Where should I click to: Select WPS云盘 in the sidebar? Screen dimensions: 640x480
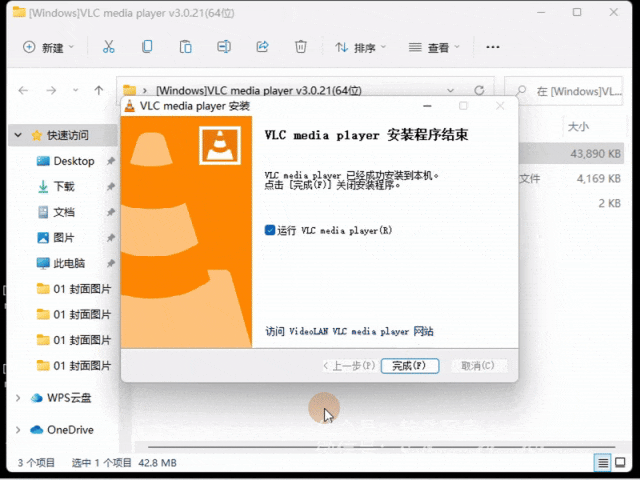(x=61, y=398)
